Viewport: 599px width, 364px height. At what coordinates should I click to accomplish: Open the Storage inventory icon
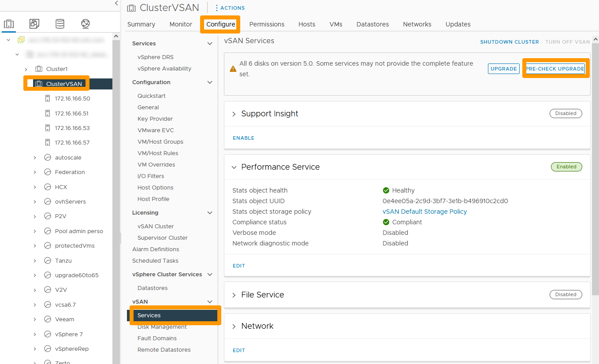[60, 23]
